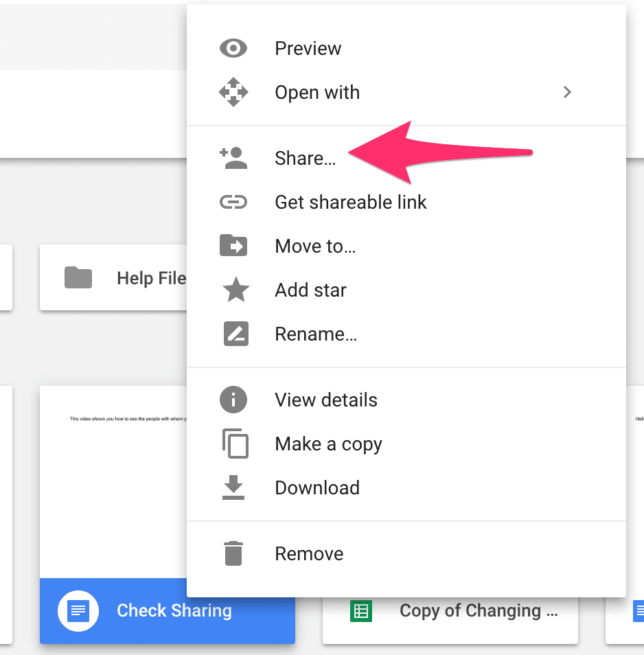
Task: Choose Download menu entry
Action: click(406, 487)
